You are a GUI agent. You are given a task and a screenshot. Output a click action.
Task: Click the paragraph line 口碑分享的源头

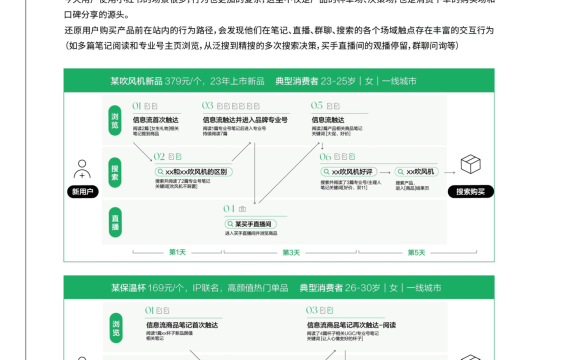[96, 15]
